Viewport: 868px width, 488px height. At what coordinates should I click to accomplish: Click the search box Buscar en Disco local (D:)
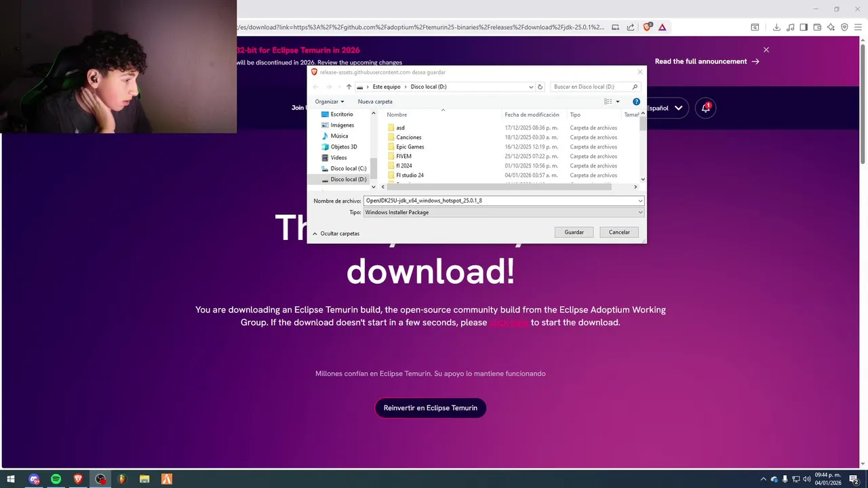(595, 87)
